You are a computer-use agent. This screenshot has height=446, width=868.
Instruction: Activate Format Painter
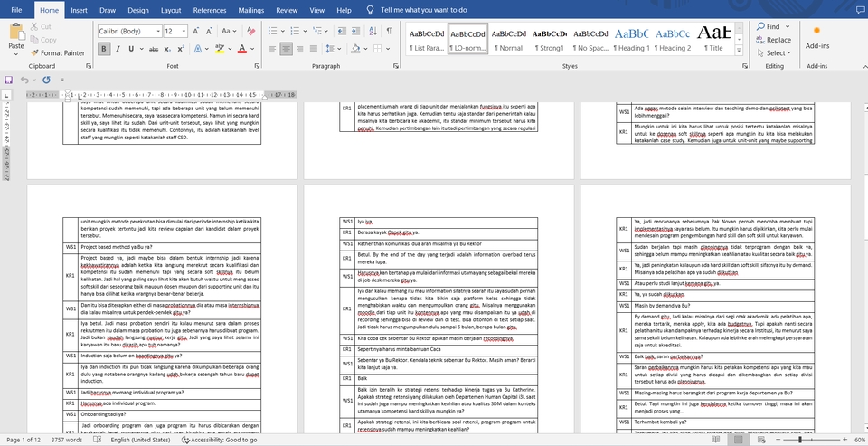tap(58, 53)
